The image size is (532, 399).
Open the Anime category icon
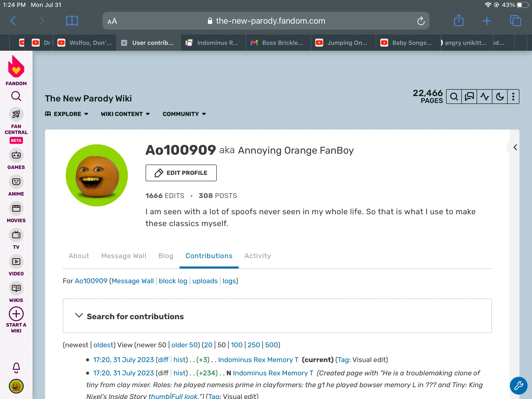tap(16, 182)
